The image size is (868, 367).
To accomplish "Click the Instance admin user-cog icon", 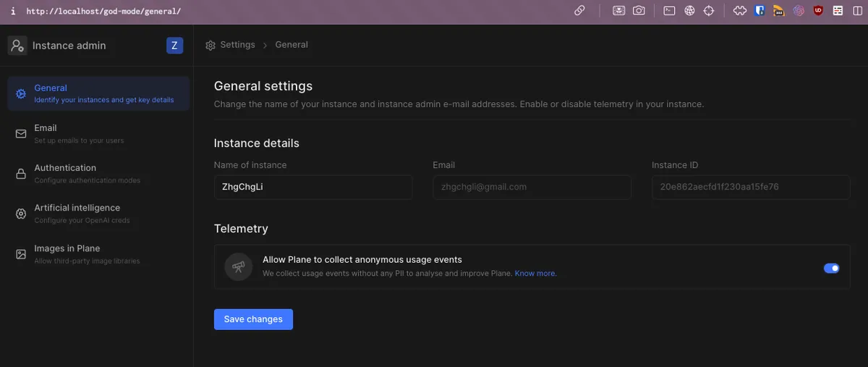I will tap(17, 46).
